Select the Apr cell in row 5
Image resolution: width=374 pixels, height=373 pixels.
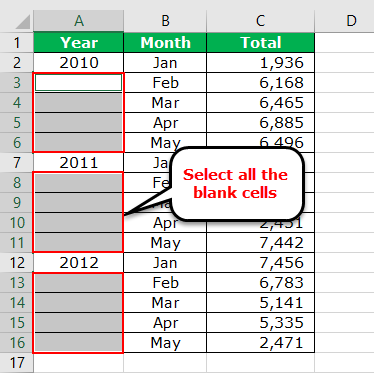click(165, 123)
